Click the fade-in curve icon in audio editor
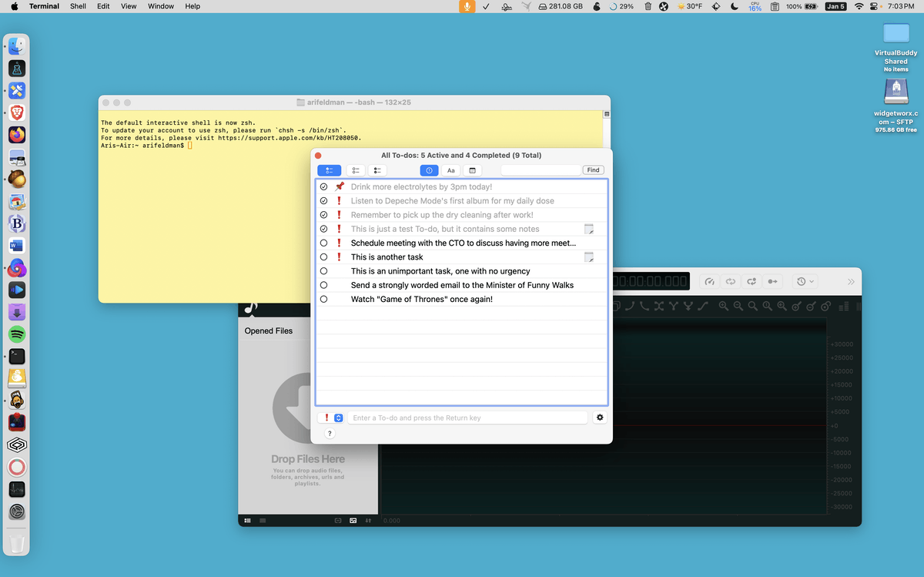Viewport: 924px width, 577px height. pyautogui.click(x=630, y=306)
